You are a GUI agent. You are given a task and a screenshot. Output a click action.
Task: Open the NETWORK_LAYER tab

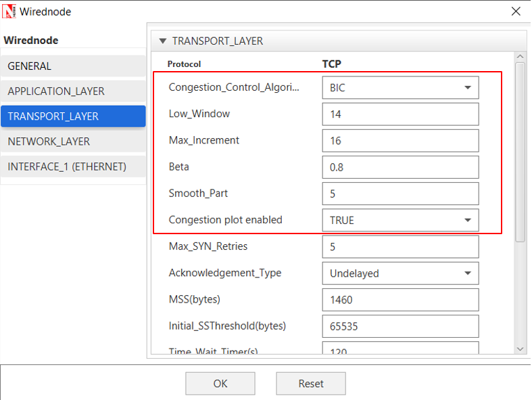click(x=73, y=141)
